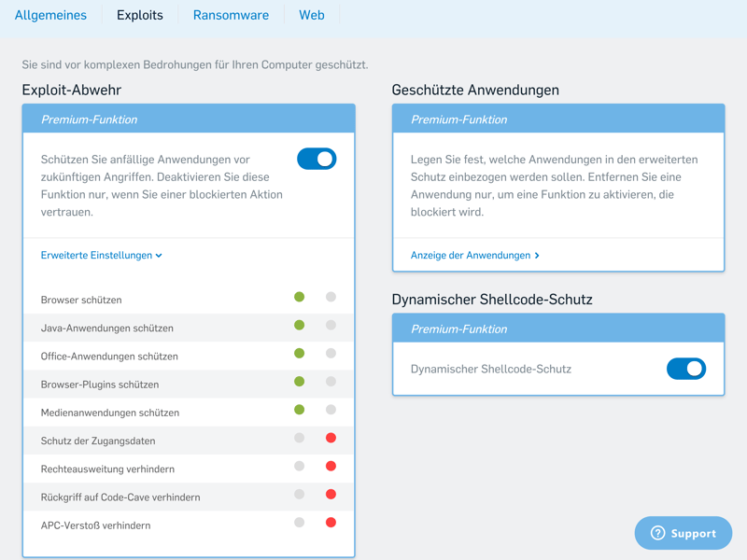The width and height of the screenshot is (747, 560).
Task: Switch to the Allgemeines tab
Action: [x=50, y=15]
